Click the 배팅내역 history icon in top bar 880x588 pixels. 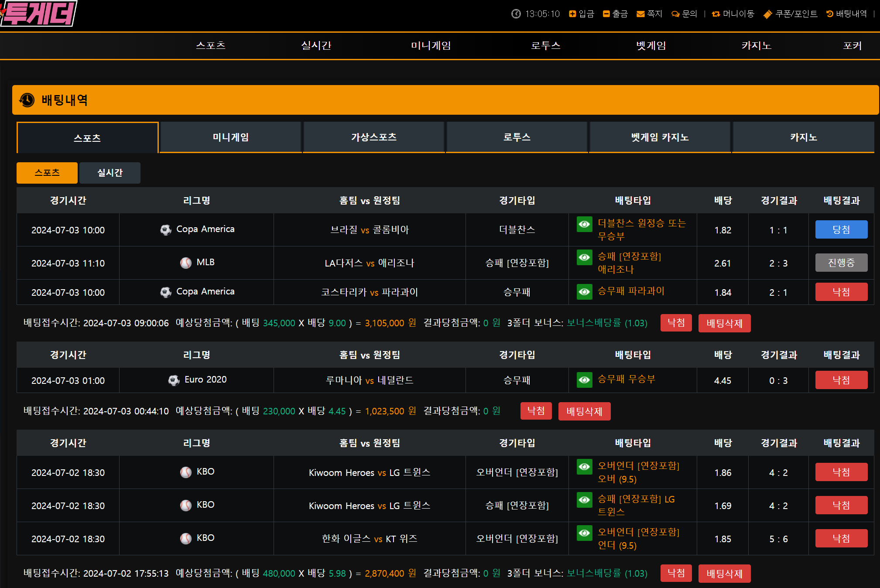click(x=830, y=14)
